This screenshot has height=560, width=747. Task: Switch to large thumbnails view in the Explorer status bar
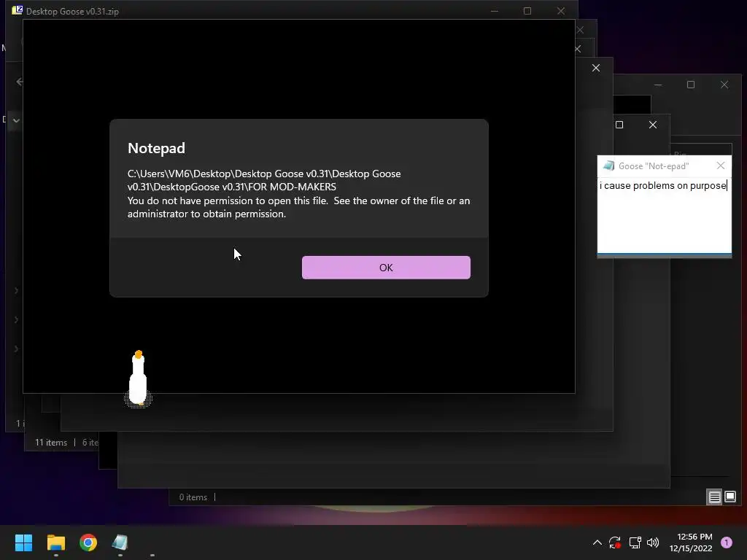[729, 497]
